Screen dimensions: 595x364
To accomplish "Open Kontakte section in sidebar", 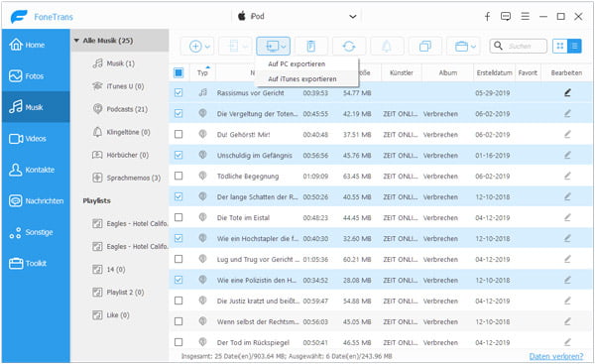I will [36, 170].
